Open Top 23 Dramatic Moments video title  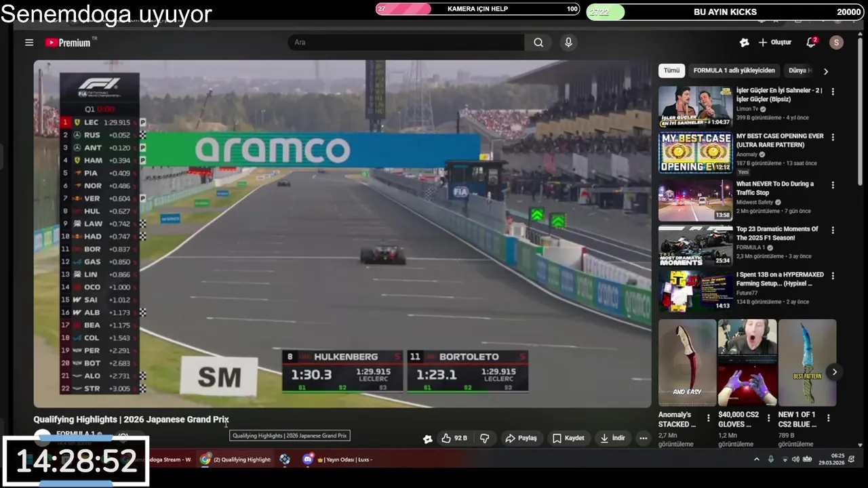tap(777, 233)
